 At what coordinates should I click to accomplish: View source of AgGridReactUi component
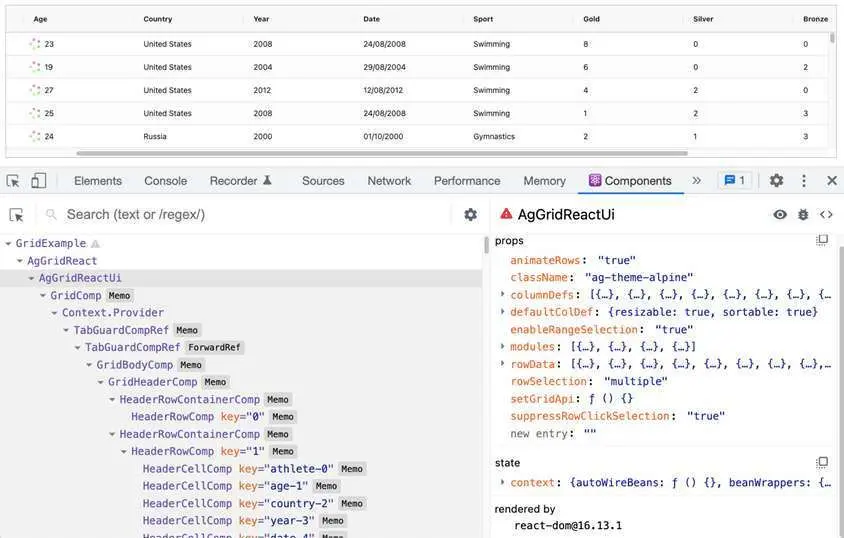(826, 215)
